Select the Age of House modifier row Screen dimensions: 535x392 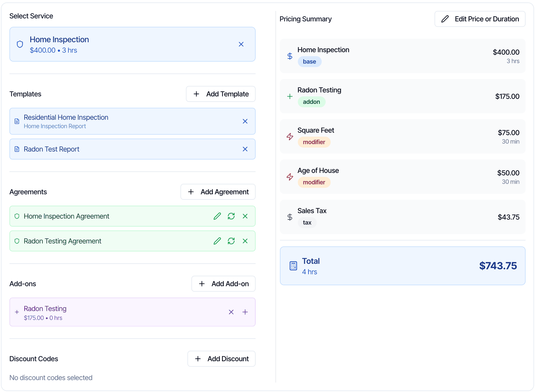[x=402, y=177]
